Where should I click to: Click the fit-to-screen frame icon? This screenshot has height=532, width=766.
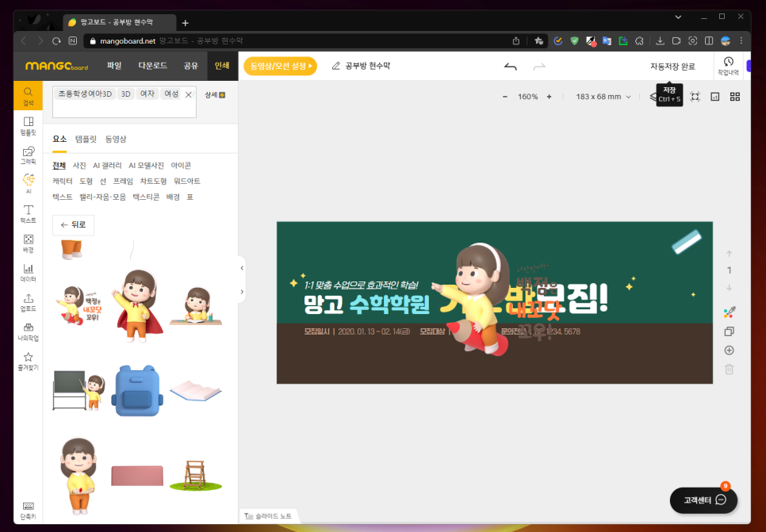(x=695, y=97)
